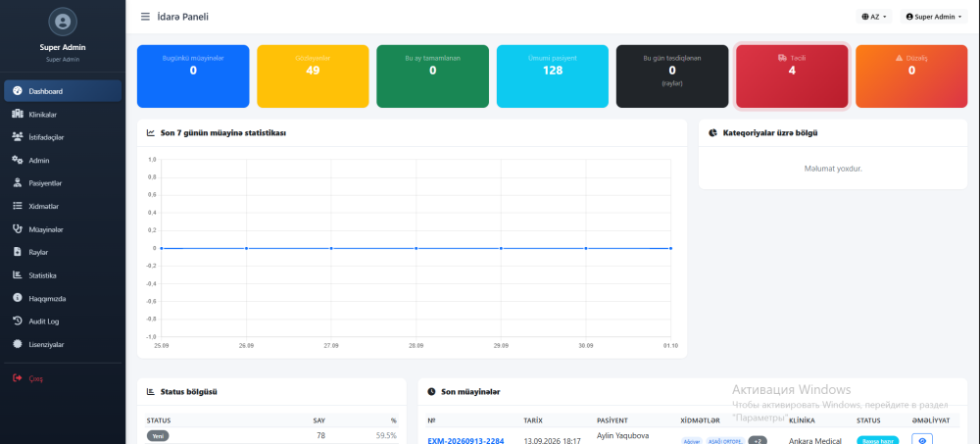980x444 pixels.
Task: Click the line-chart icon beside Son 7 günün
Action: click(x=151, y=132)
